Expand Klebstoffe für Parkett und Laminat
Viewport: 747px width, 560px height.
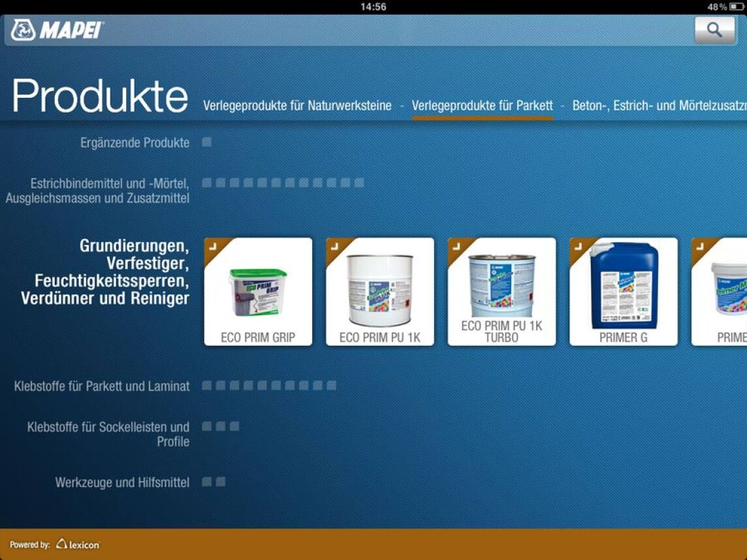tap(102, 386)
